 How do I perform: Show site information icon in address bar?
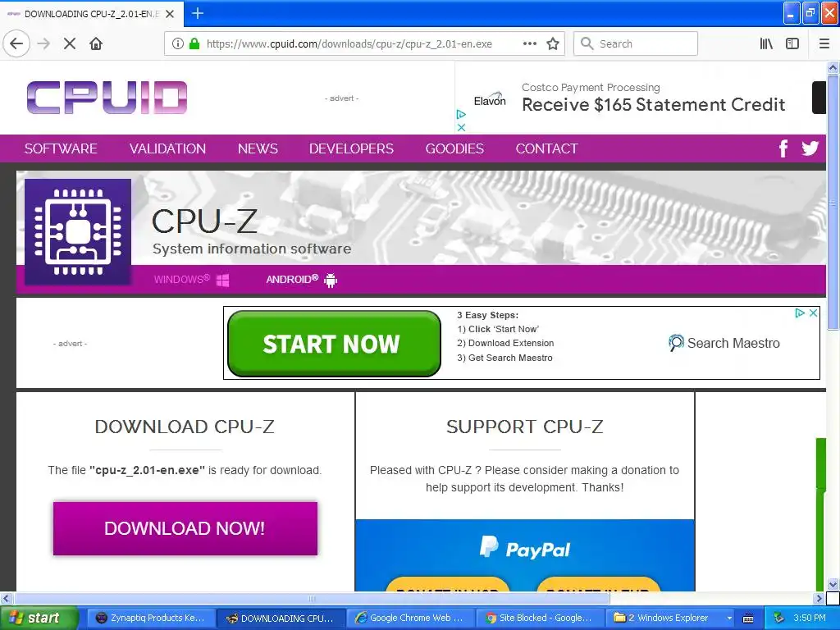pos(177,44)
